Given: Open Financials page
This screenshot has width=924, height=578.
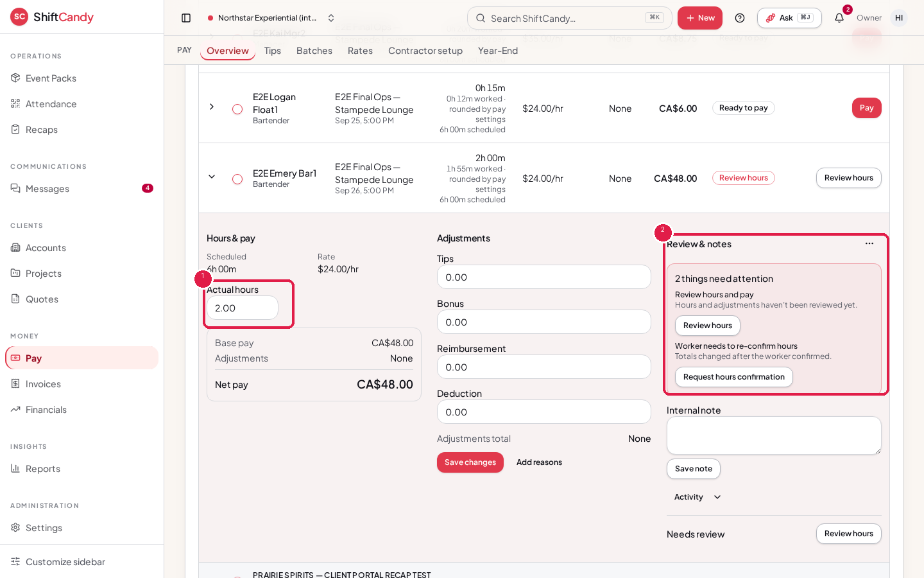Looking at the screenshot, I should 82,410.
